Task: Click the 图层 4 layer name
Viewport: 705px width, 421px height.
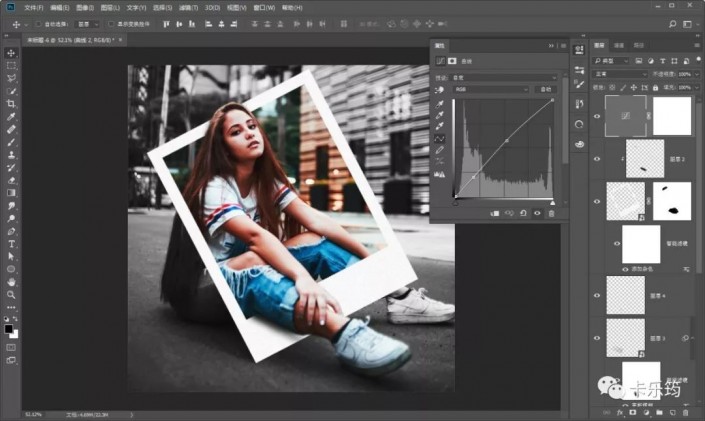Action: click(x=658, y=296)
